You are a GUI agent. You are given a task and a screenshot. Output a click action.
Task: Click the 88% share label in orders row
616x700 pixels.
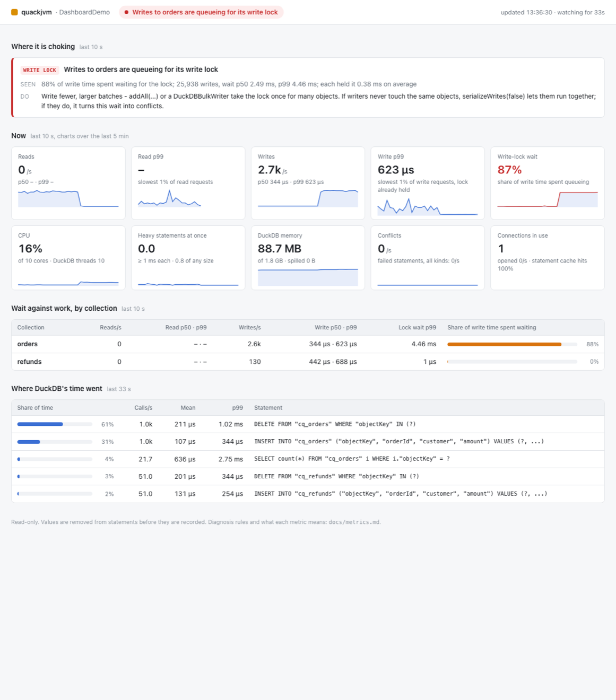tap(592, 344)
